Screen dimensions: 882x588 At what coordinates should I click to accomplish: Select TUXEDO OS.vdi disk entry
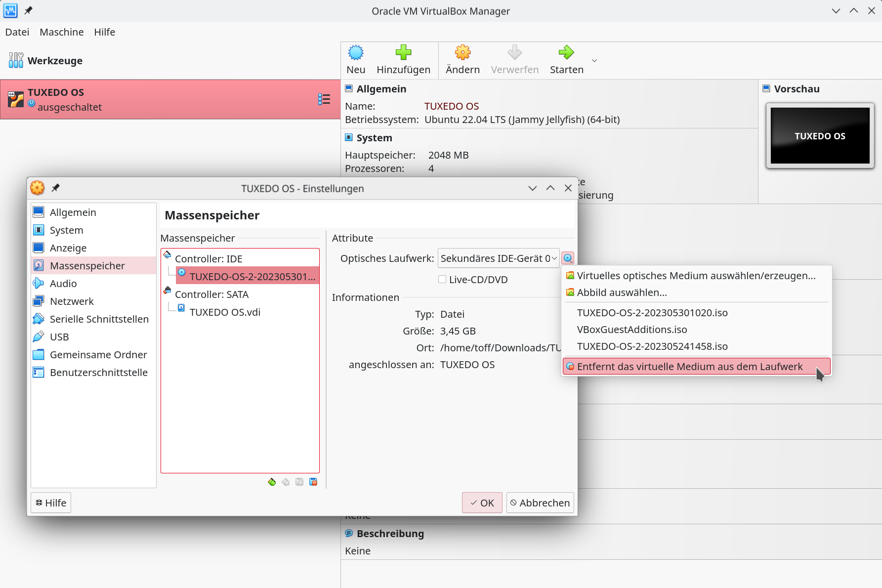(x=225, y=312)
